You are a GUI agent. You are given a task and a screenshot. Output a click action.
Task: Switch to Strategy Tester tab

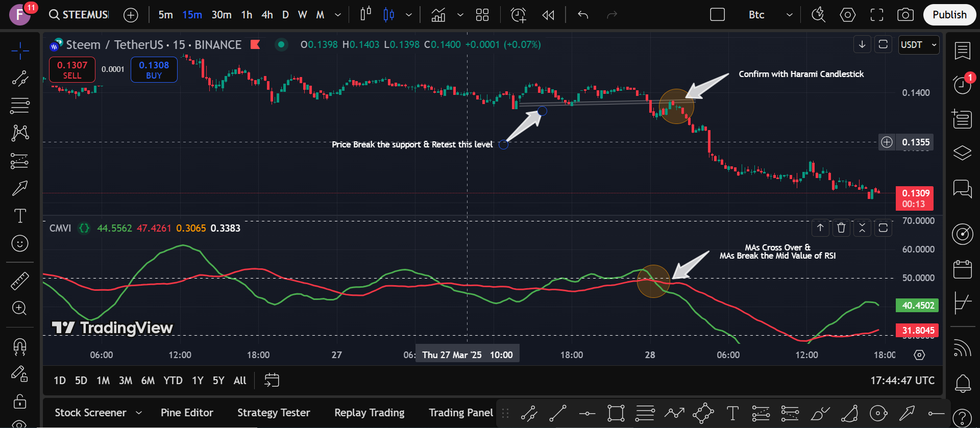click(274, 413)
